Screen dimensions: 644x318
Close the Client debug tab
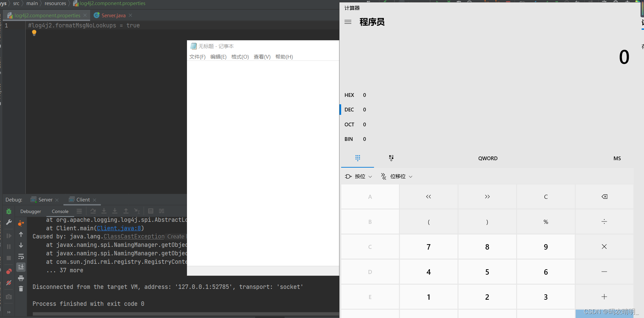pos(95,200)
